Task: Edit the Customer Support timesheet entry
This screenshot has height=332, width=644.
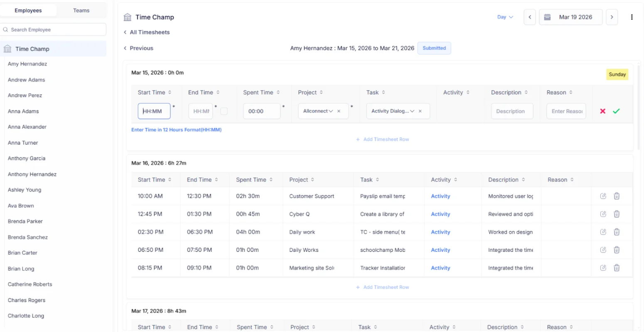Action: coord(603,196)
